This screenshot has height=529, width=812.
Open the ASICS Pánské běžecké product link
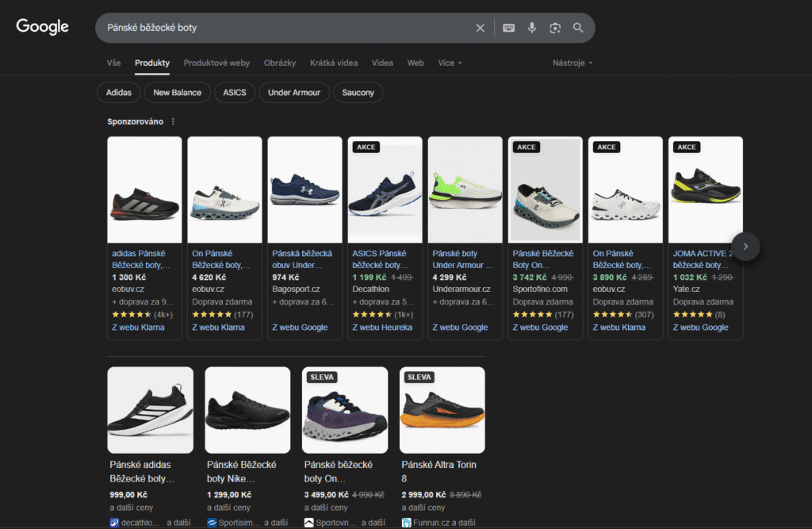(x=380, y=259)
